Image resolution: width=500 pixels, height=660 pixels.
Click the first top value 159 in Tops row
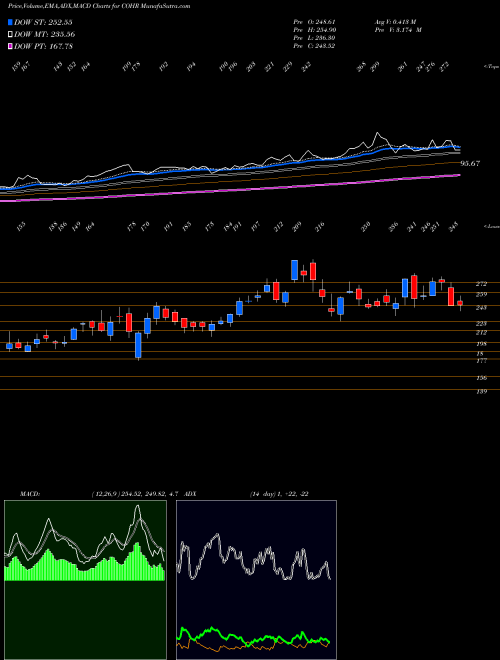tap(17, 67)
